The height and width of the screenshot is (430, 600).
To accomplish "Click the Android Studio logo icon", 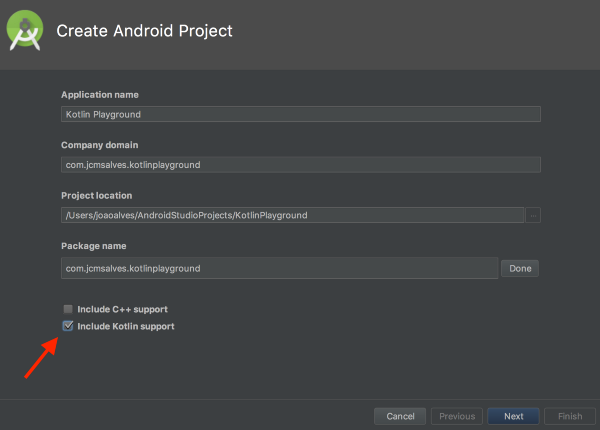I will click(x=25, y=30).
